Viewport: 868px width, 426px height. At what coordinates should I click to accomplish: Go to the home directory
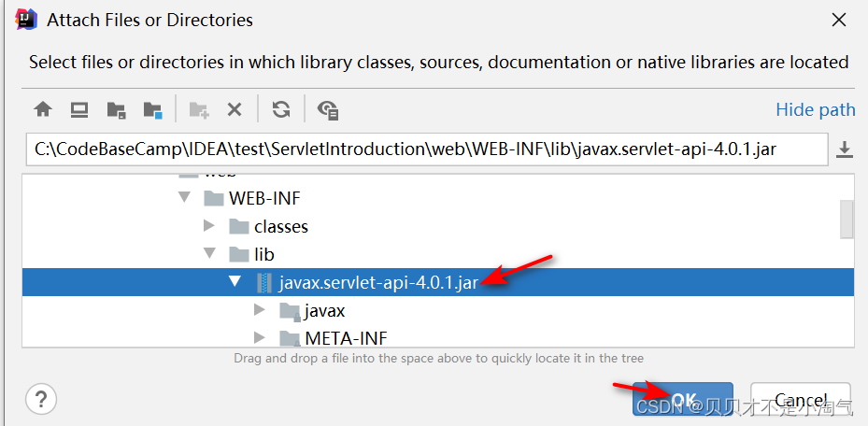click(x=43, y=110)
